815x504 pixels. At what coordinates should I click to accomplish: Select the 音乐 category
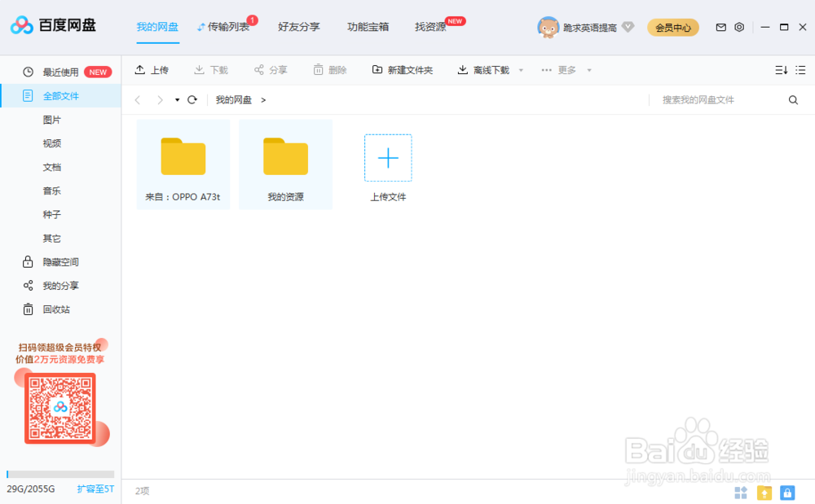pyautogui.click(x=52, y=191)
